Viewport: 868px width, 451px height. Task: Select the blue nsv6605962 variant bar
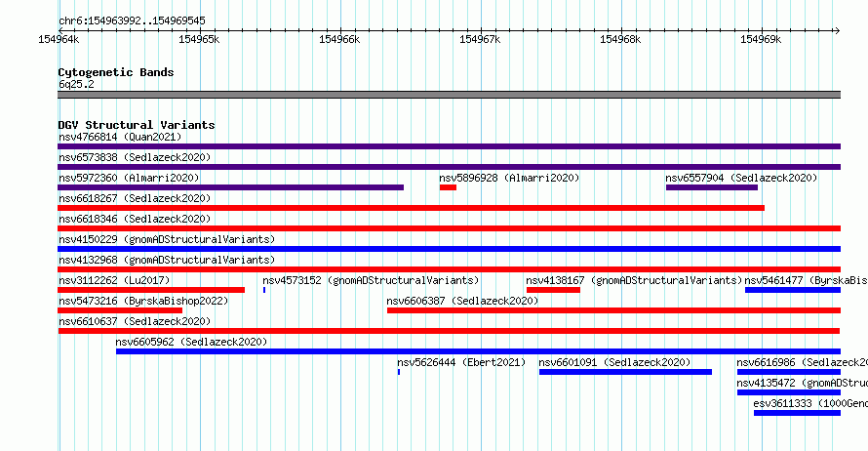click(478, 351)
